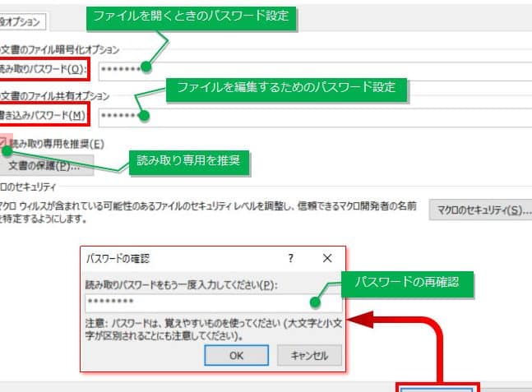Image resolution: width=532 pixels, height=392 pixels.
Task: Click the マクロのセキュリティ section heading
Action: click(x=28, y=187)
